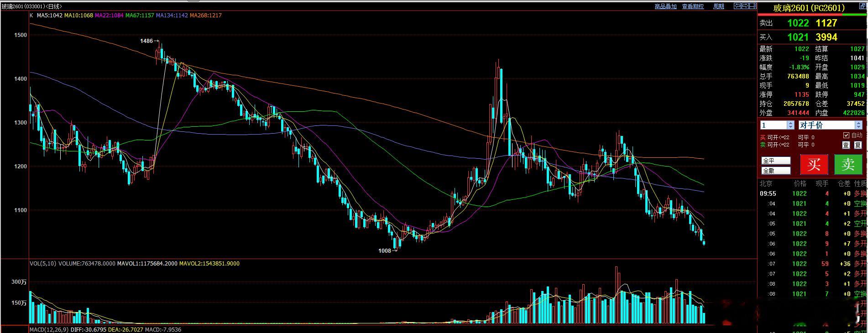
Task: Click the MA22:1084 indicator label
Action: click(109, 16)
